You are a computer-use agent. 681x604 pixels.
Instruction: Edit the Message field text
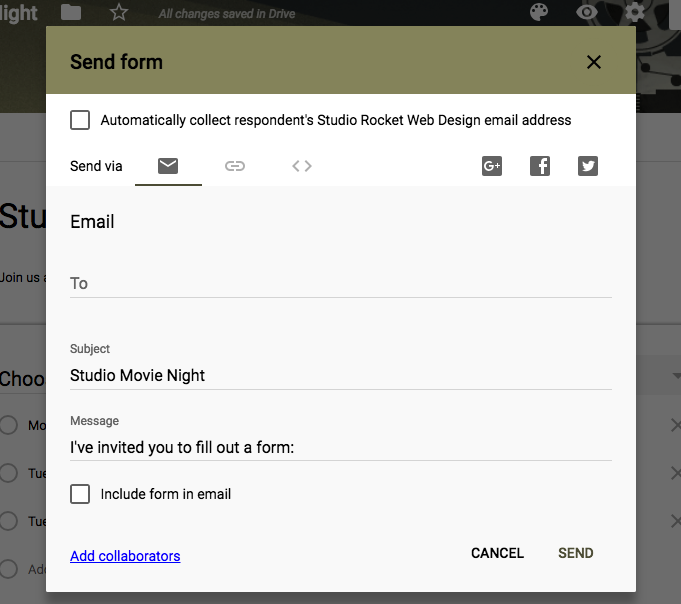(341, 448)
